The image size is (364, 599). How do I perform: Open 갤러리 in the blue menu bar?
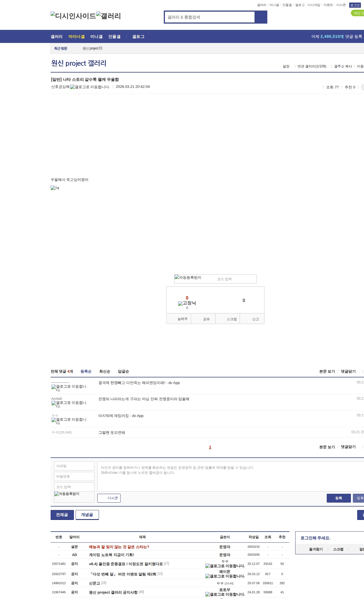(x=57, y=37)
